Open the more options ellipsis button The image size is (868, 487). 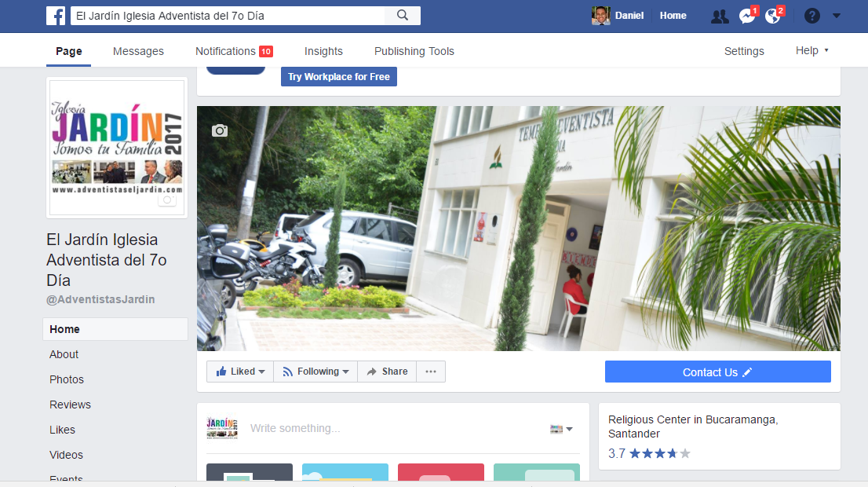[x=431, y=372]
